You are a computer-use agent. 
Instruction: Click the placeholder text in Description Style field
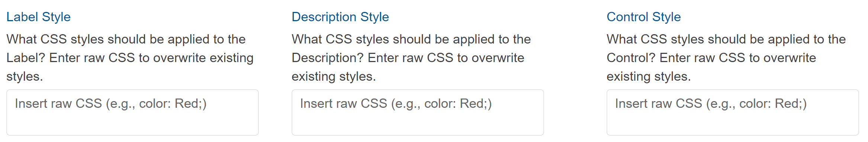click(x=396, y=104)
